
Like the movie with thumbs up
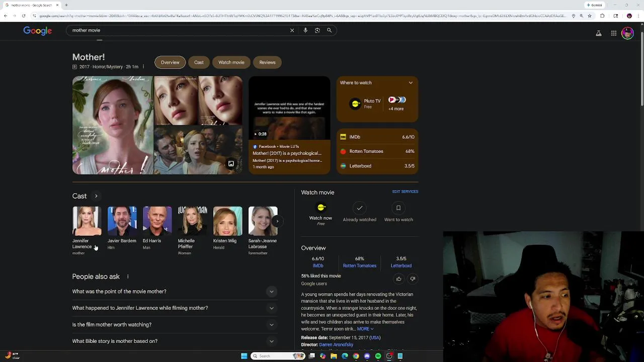399,279
